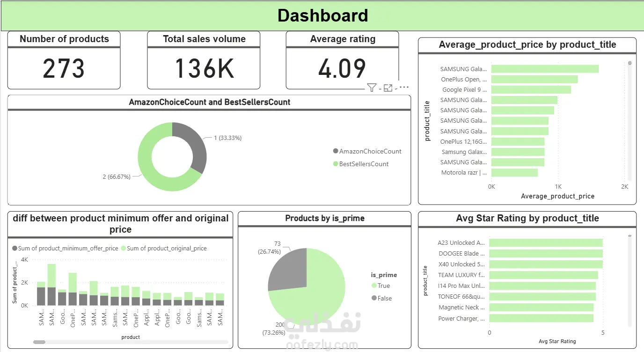This screenshot has height=352, width=644.
Task: Open More options ellipsis above donut chart
Action: tap(404, 87)
